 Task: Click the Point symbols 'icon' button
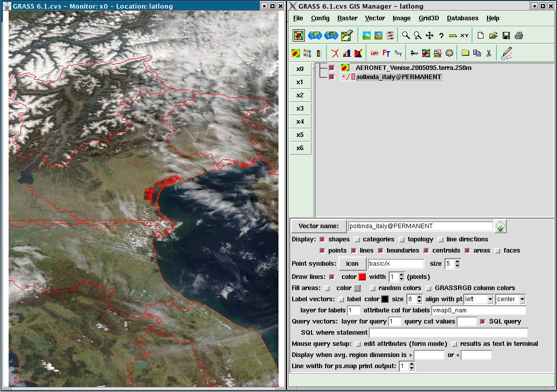[352, 264]
